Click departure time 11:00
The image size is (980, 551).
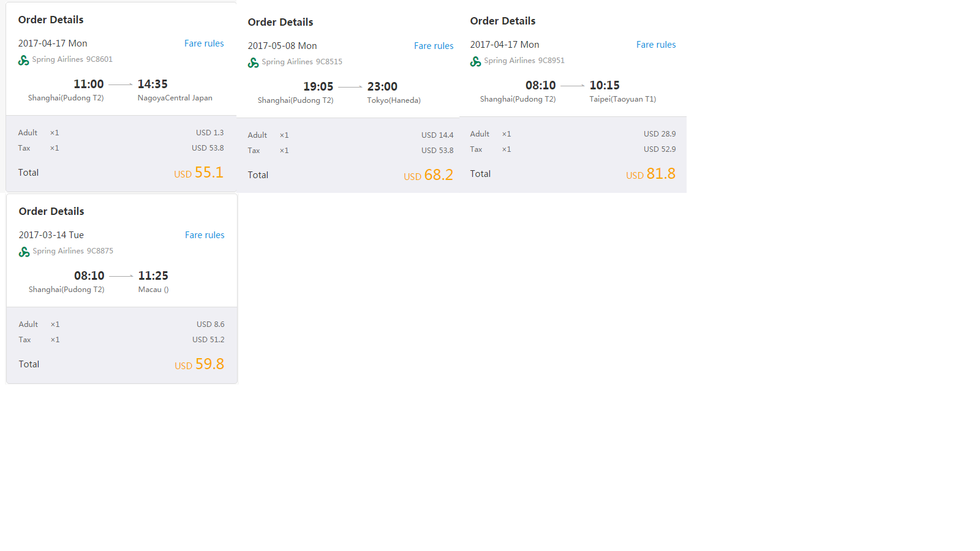89,84
